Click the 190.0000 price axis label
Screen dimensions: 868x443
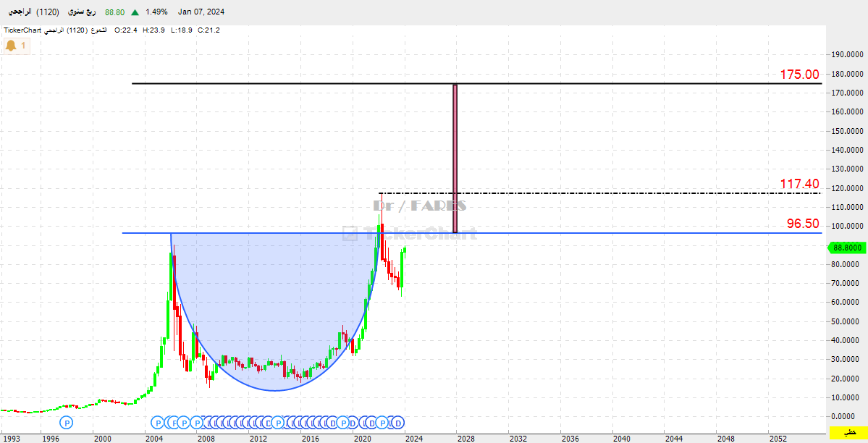[848, 55]
